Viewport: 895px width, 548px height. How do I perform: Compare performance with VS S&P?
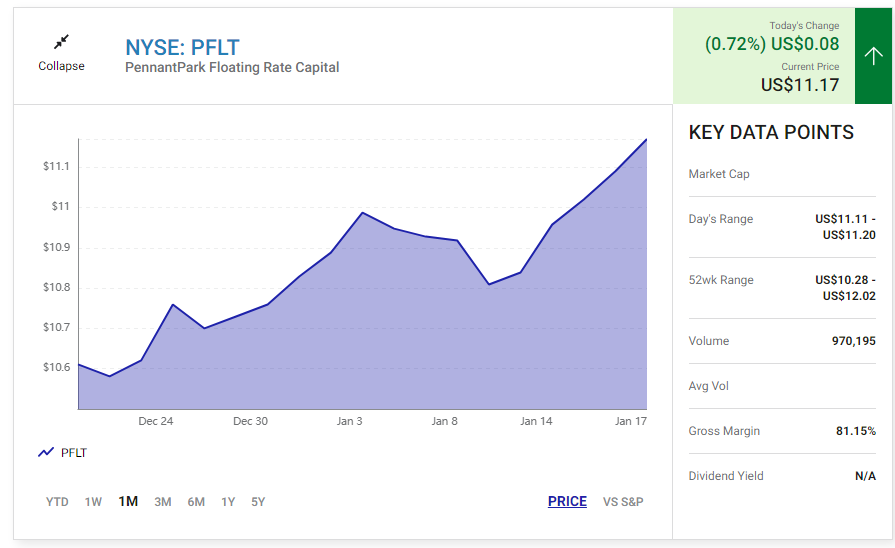[x=623, y=502]
